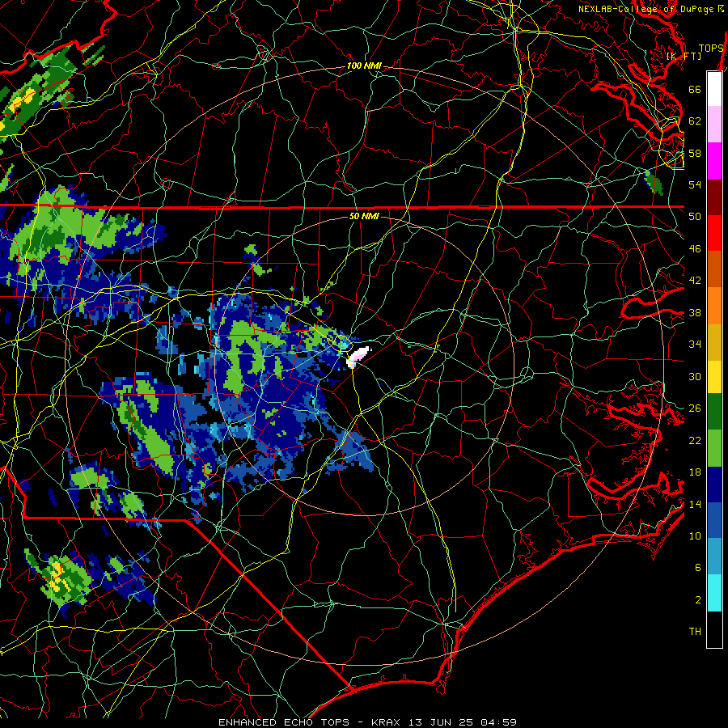Click the magenta swatch at 58 kft
This screenshot has width=728, height=728.
tap(714, 161)
